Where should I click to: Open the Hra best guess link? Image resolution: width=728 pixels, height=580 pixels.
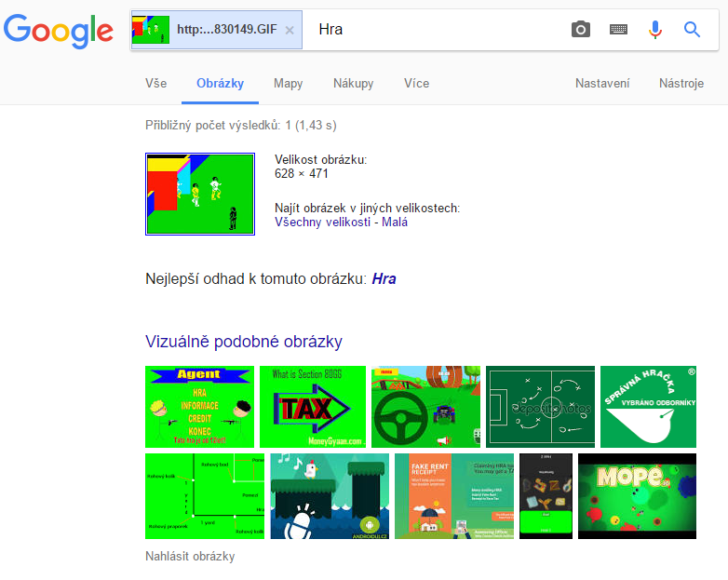384,278
